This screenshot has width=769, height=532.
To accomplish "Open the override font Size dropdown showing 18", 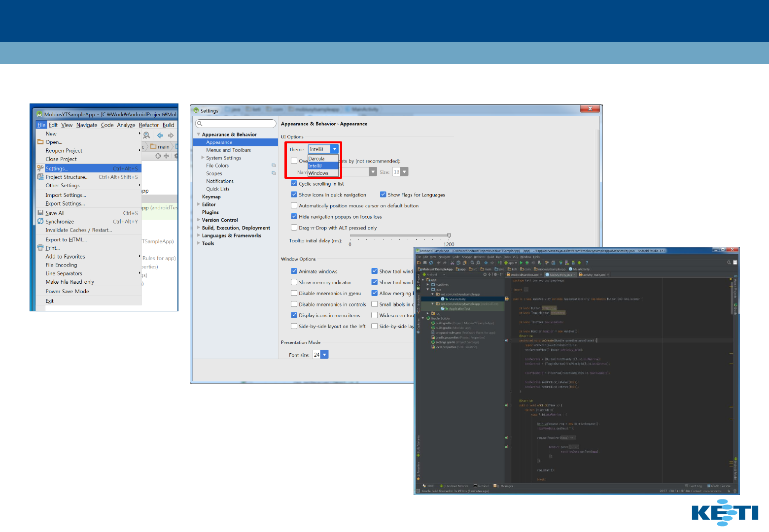I will click(x=405, y=172).
